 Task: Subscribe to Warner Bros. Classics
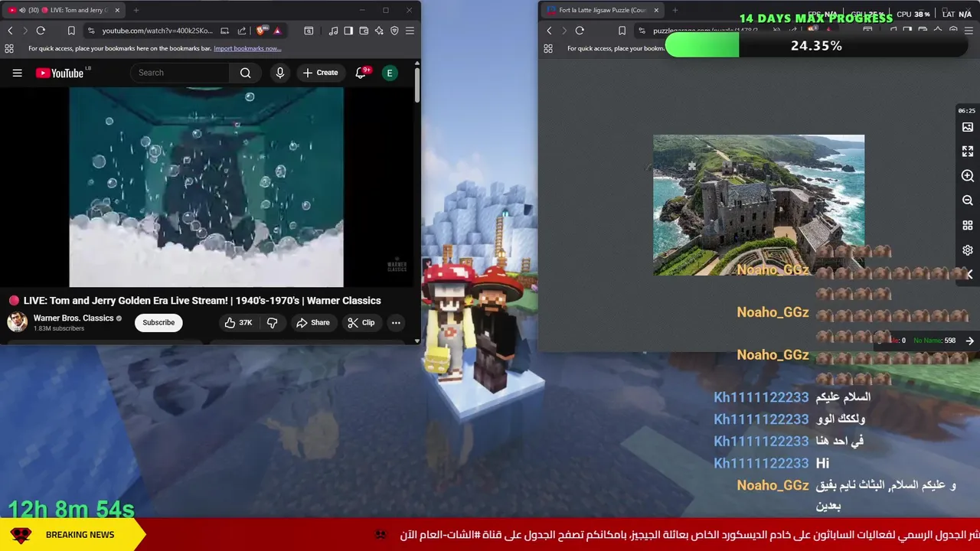point(158,322)
